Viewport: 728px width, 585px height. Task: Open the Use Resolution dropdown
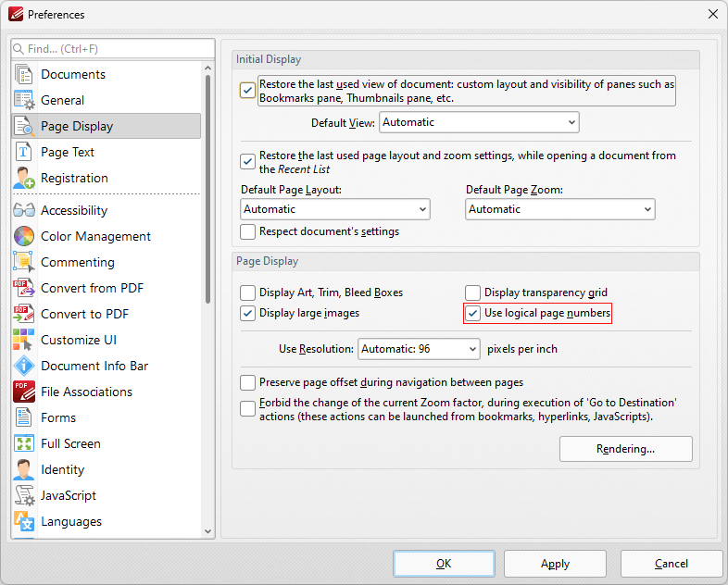[419, 349]
